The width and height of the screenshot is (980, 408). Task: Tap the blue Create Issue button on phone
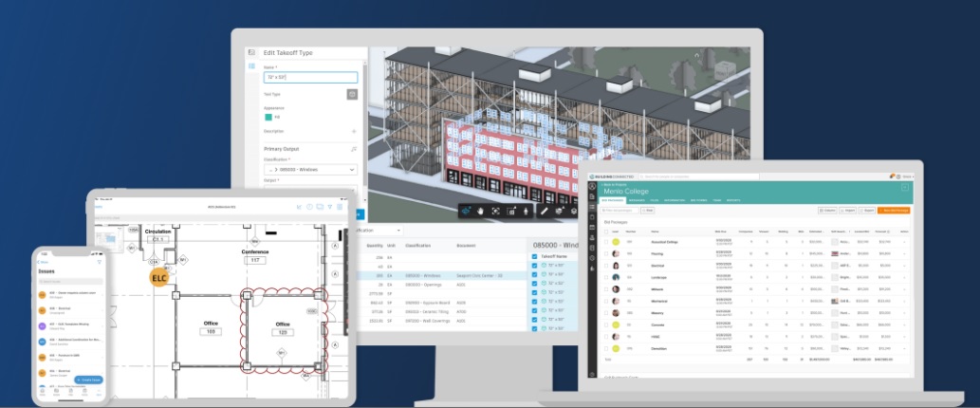pos(88,380)
